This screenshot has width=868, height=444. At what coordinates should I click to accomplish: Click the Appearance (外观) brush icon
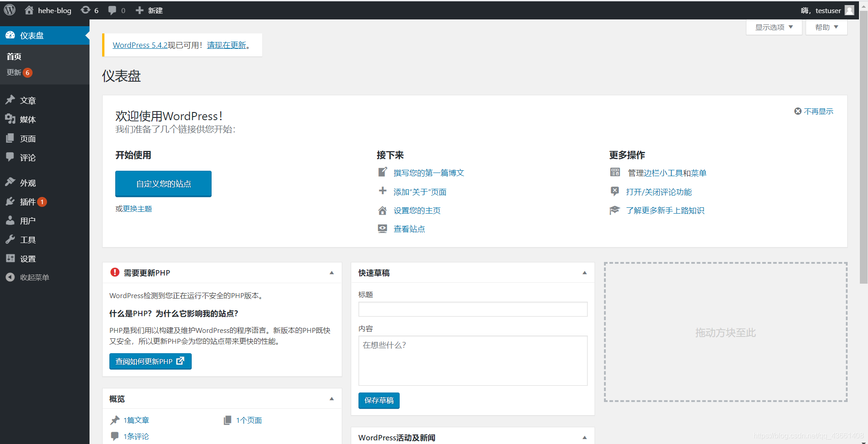click(x=10, y=182)
